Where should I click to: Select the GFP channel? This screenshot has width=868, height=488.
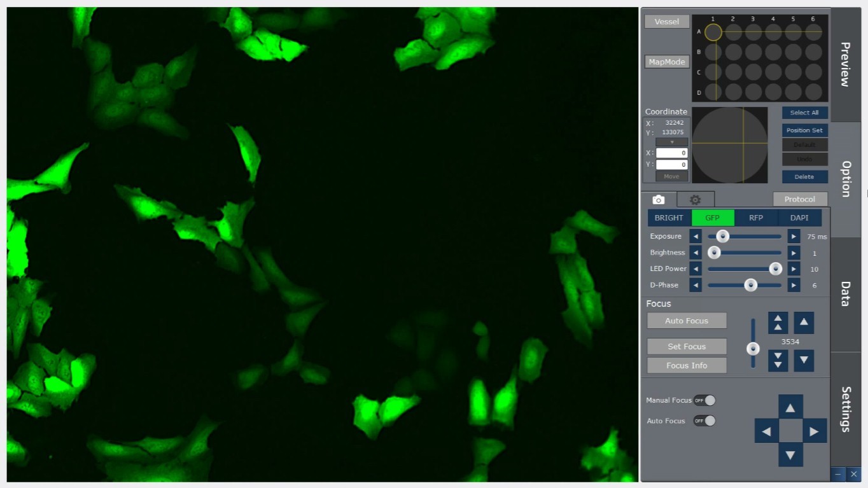coord(713,218)
